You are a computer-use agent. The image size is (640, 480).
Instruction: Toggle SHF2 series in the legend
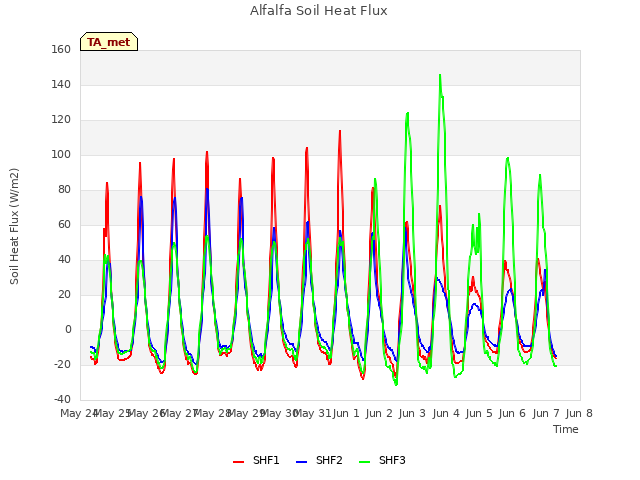319,460
